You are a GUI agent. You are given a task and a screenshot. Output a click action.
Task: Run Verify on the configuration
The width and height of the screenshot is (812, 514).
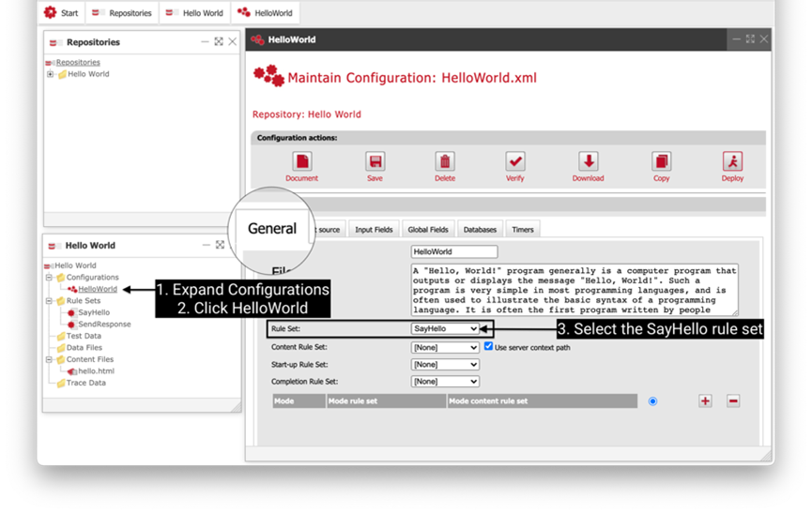tap(515, 161)
